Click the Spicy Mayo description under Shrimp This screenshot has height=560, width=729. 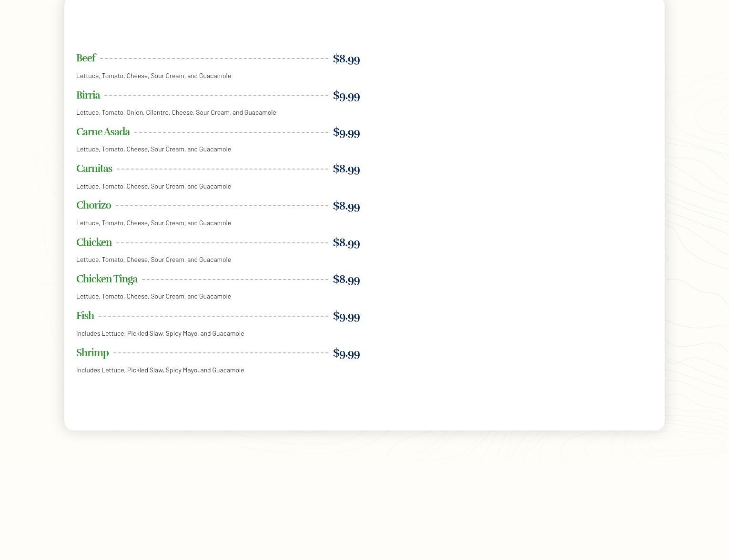[x=160, y=370]
